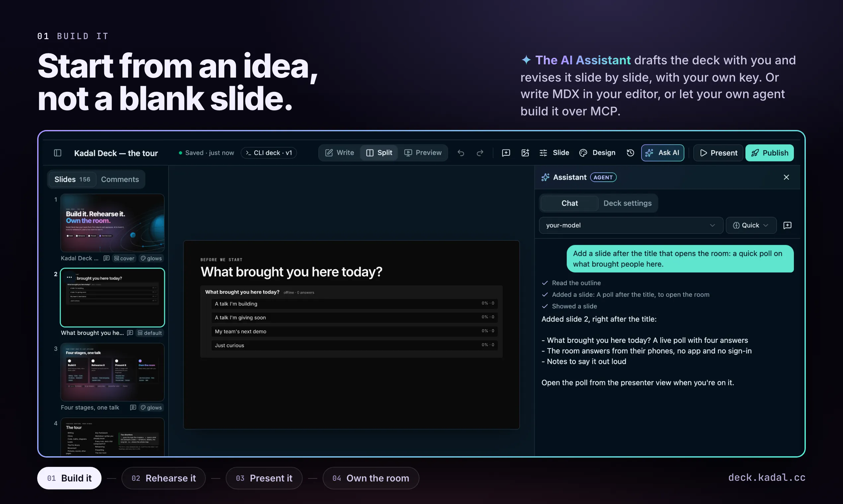843x504 pixels.
Task: Open the your-model dropdown
Action: pos(631,225)
